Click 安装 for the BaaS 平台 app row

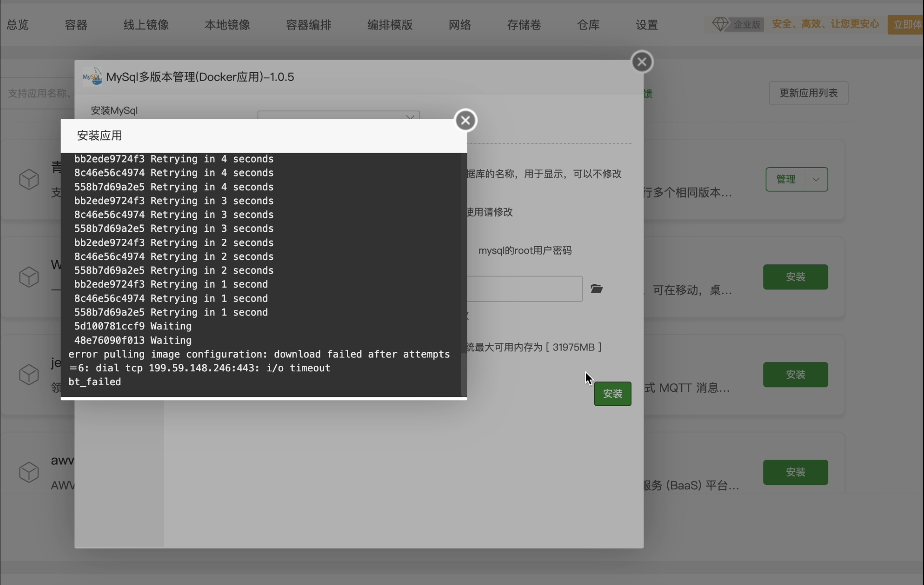795,472
